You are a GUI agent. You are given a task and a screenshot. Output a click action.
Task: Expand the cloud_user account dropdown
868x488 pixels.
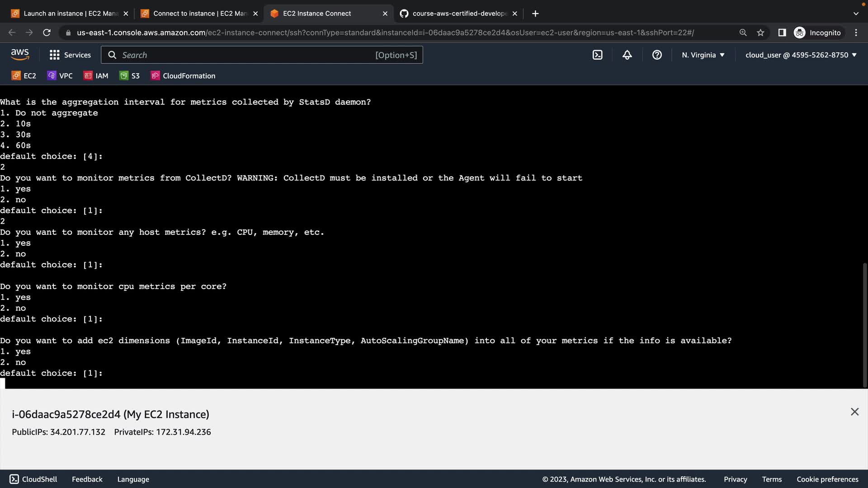tap(801, 55)
